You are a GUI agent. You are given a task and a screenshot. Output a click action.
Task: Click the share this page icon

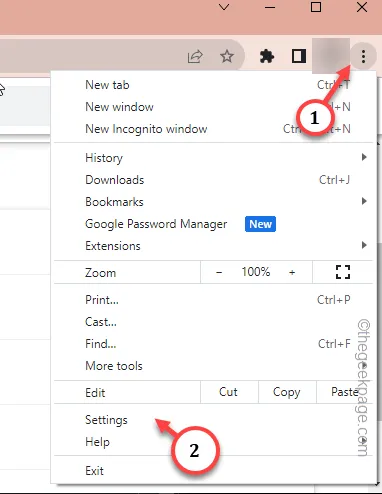[x=195, y=56]
